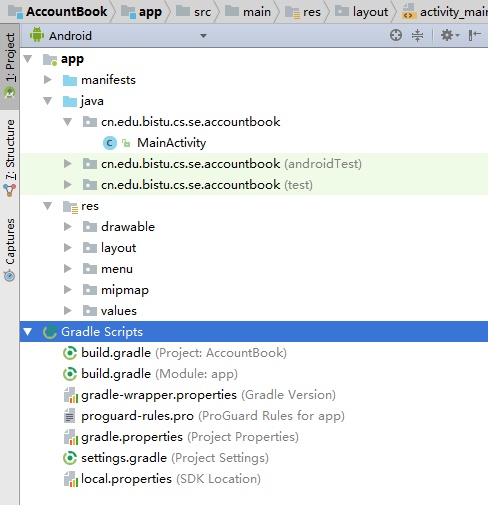Open the Captures tool tab
This screenshot has width=488, height=505.
(x=10, y=250)
